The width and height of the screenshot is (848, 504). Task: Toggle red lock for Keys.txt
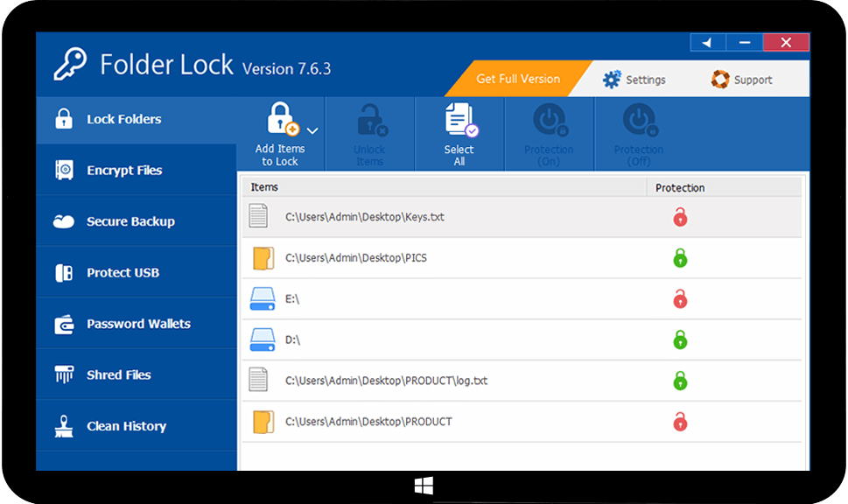[x=680, y=217]
